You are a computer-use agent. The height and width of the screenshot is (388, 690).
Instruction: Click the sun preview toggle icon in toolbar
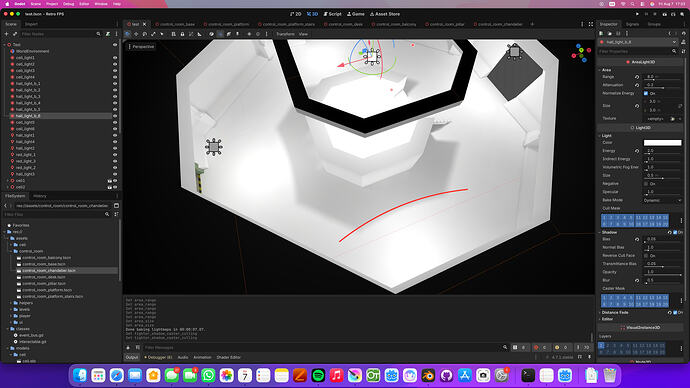[249, 34]
